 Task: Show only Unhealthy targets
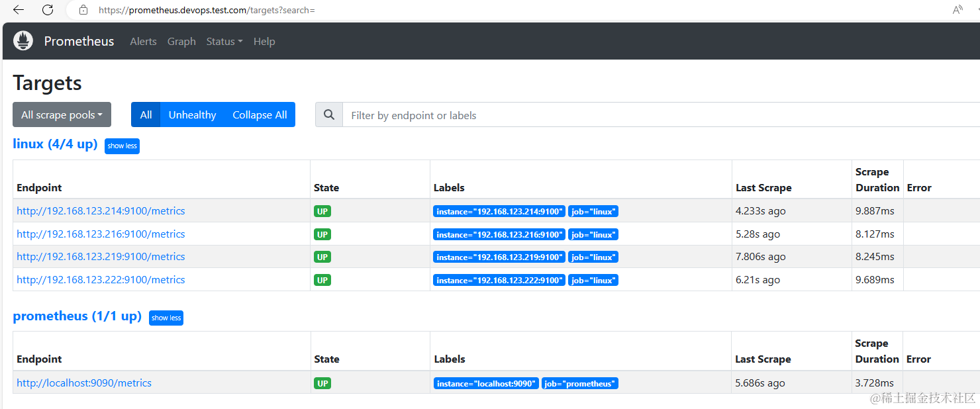[192, 114]
